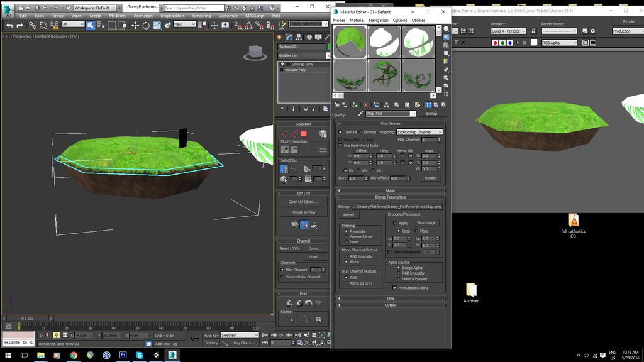Click the red X reset map icon

(x=365, y=105)
